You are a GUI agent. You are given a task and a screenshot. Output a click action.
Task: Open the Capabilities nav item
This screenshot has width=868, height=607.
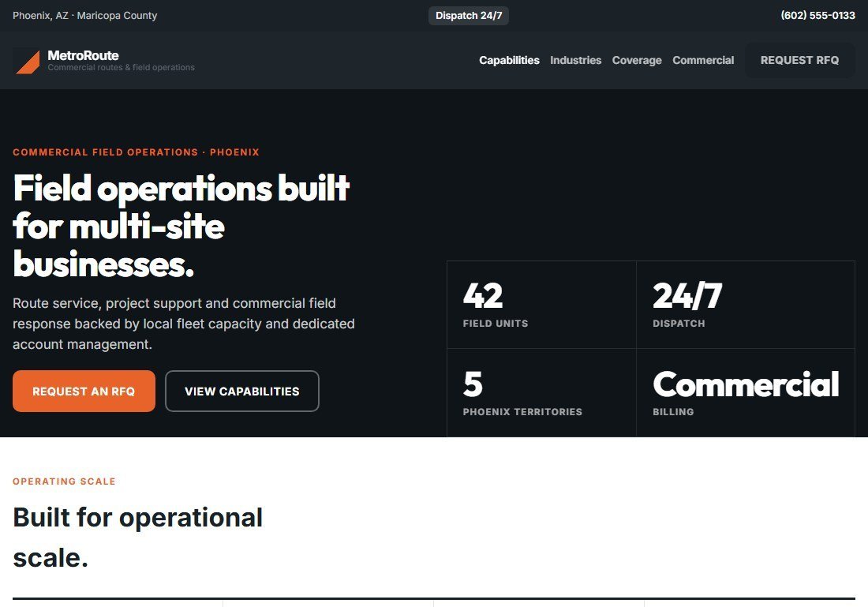point(509,60)
